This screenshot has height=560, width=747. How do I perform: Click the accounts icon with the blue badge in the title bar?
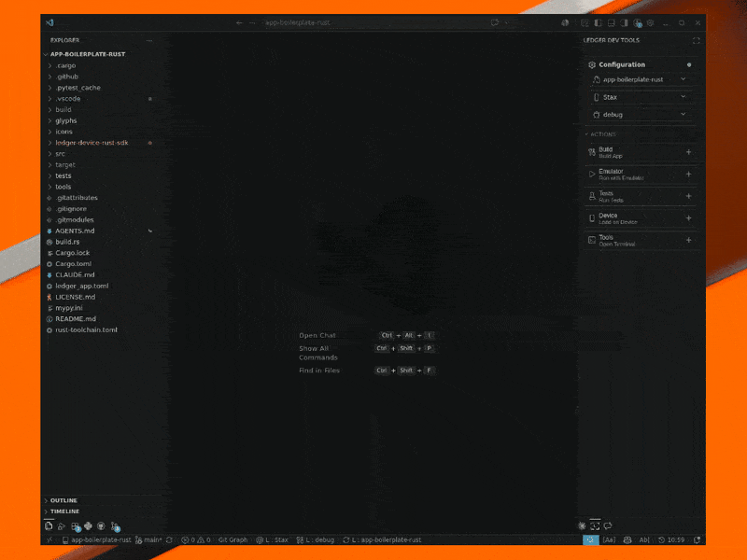click(638, 22)
